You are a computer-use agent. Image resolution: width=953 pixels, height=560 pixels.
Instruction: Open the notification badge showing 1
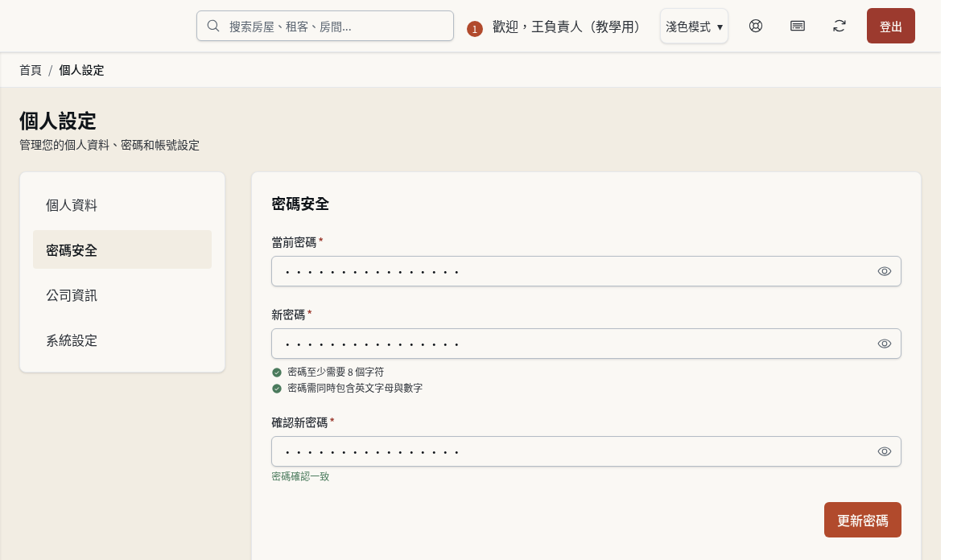pyautogui.click(x=475, y=28)
